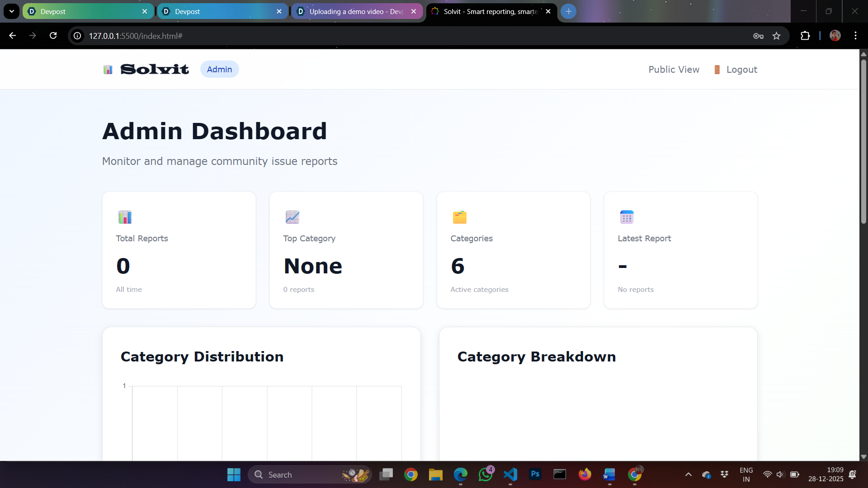Switch to the first Devpost tab
The height and width of the screenshot is (488, 868).
(87, 11)
